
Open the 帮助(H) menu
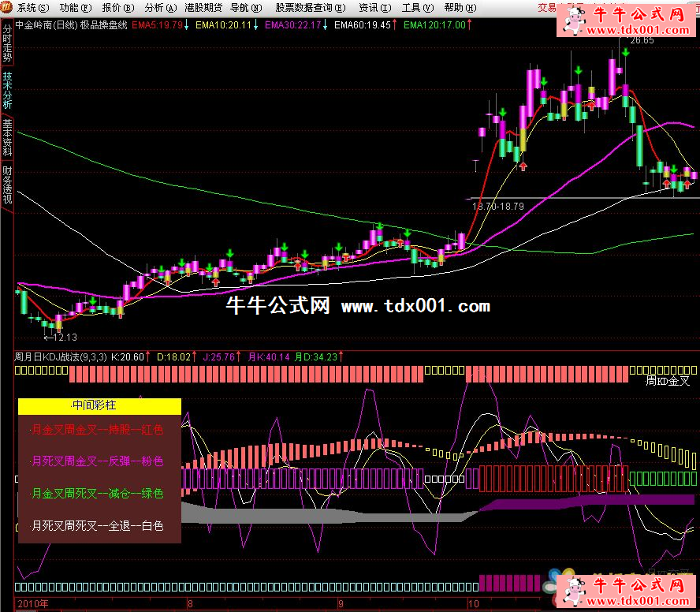(460, 8)
